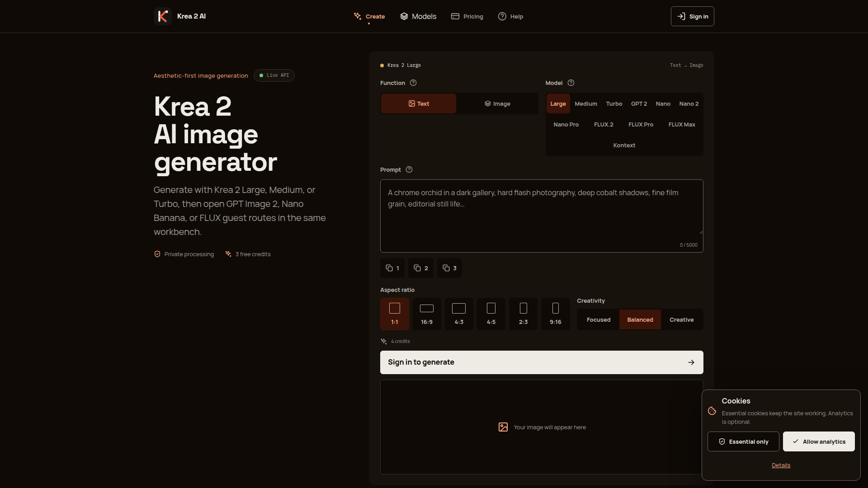Choose the Kontext model
The height and width of the screenshot is (488, 868).
pos(624,145)
